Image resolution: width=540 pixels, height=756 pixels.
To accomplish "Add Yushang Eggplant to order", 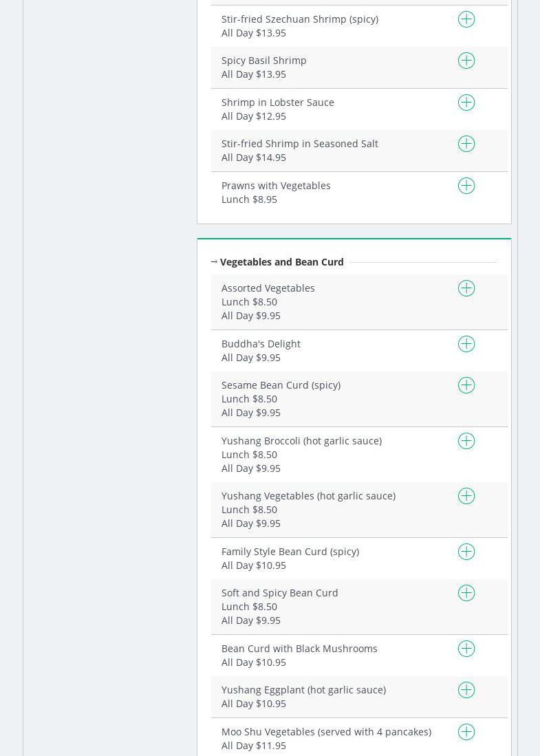I will (466, 690).
